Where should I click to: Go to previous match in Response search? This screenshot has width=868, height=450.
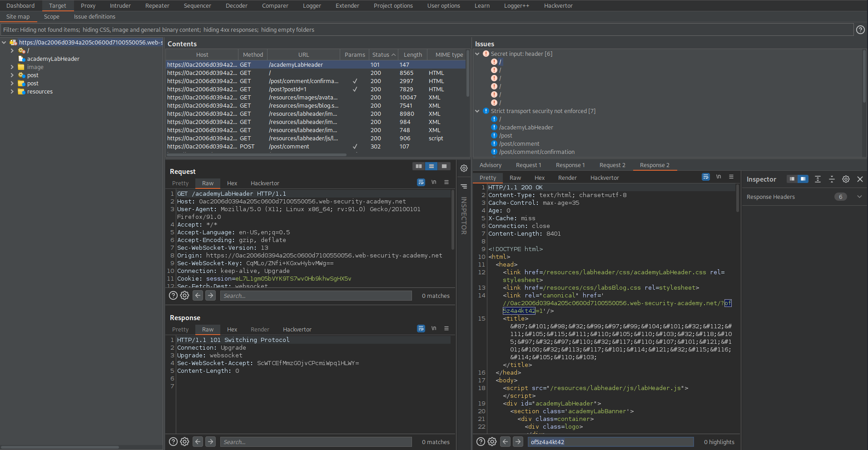click(198, 441)
